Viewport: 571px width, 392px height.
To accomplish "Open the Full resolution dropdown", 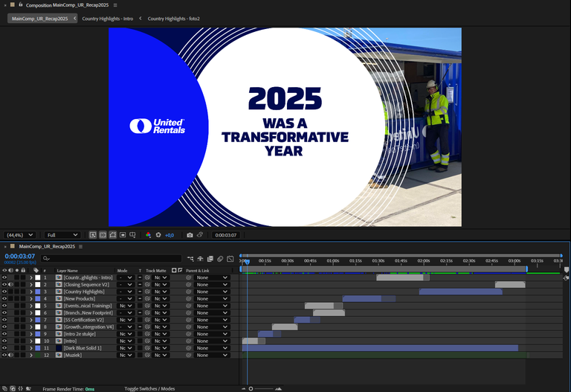I will [x=61, y=235].
